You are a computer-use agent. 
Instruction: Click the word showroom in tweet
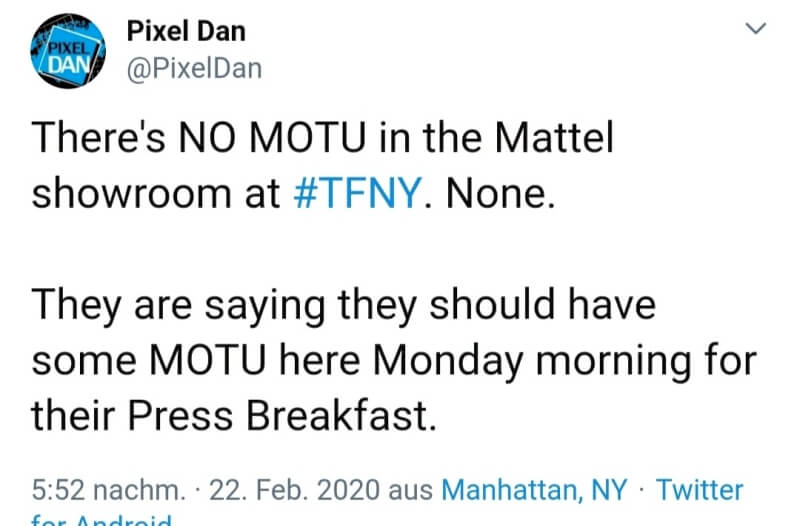pyautogui.click(x=132, y=193)
